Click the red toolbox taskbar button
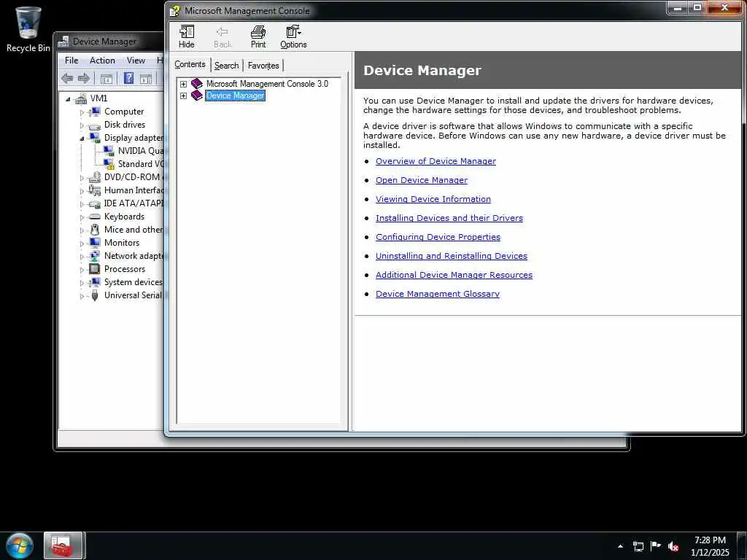Viewport: 747px width, 560px height. (x=63, y=545)
